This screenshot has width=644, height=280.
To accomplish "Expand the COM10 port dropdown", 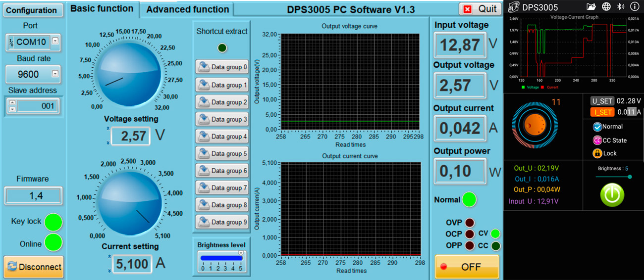I will pos(55,42).
